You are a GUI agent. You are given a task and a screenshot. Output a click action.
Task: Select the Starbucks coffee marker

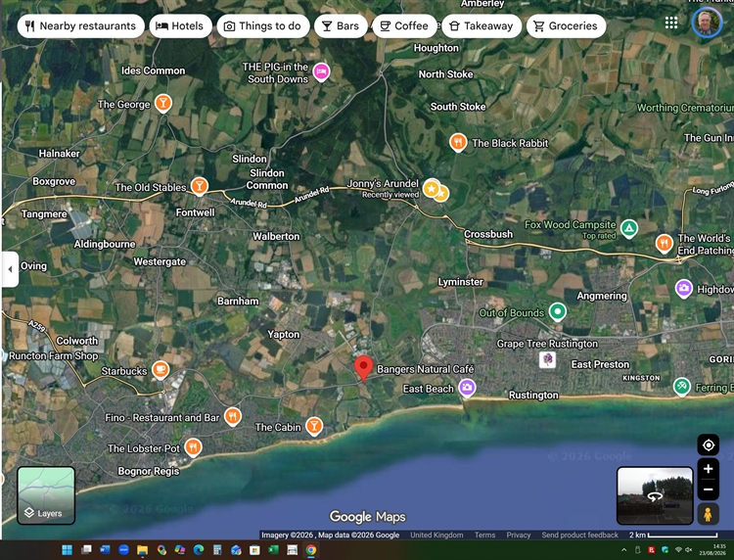click(161, 370)
